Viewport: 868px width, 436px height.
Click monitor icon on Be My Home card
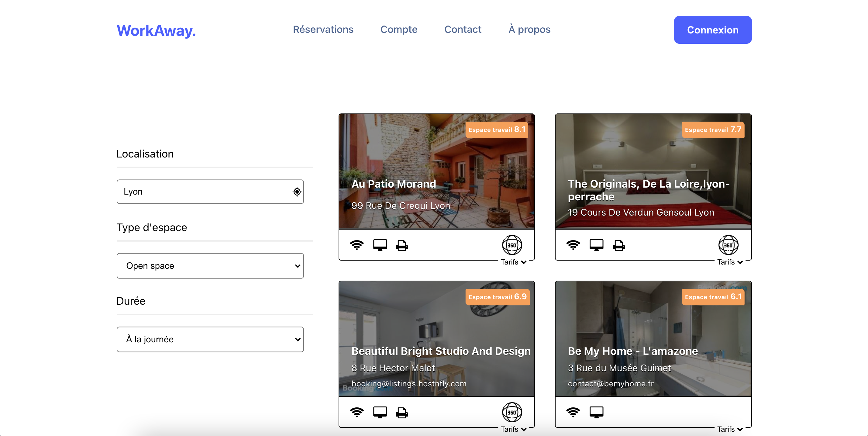(x=596, y=412)
